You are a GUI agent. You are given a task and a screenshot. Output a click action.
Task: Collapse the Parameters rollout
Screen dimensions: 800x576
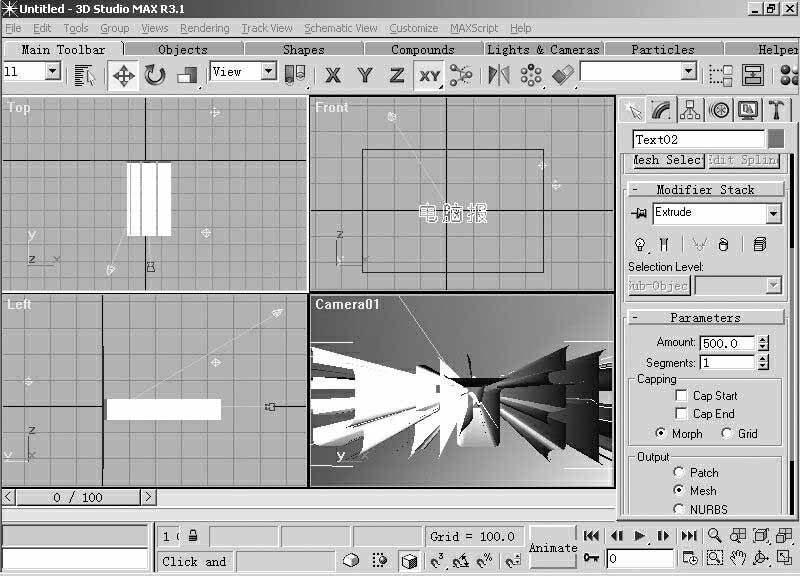[705, 318]
